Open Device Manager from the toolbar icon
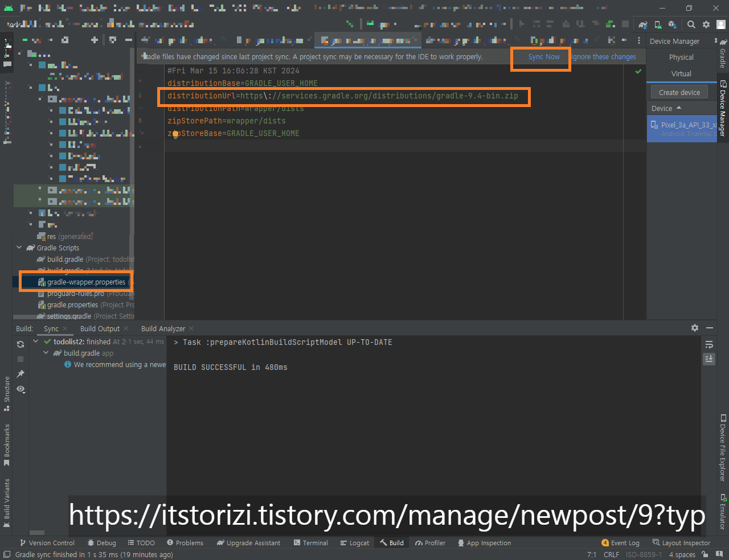Image resolution: width=729 pixels, height=560 pixels. (x=658, y=24)
